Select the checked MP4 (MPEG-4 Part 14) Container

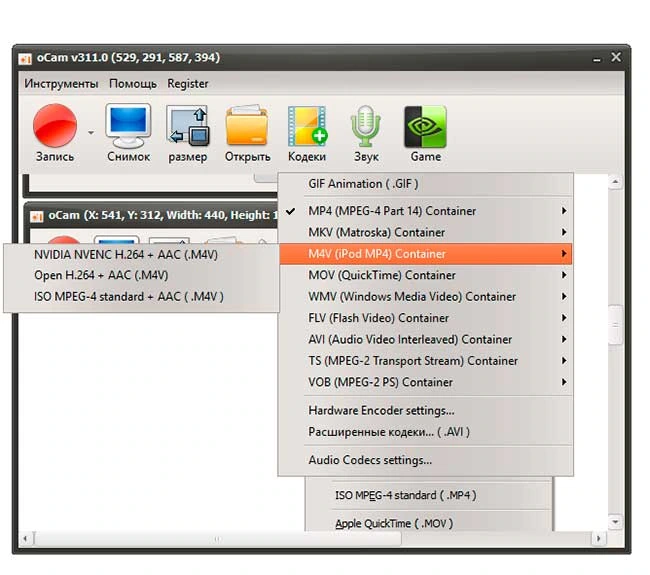[426, 211]
